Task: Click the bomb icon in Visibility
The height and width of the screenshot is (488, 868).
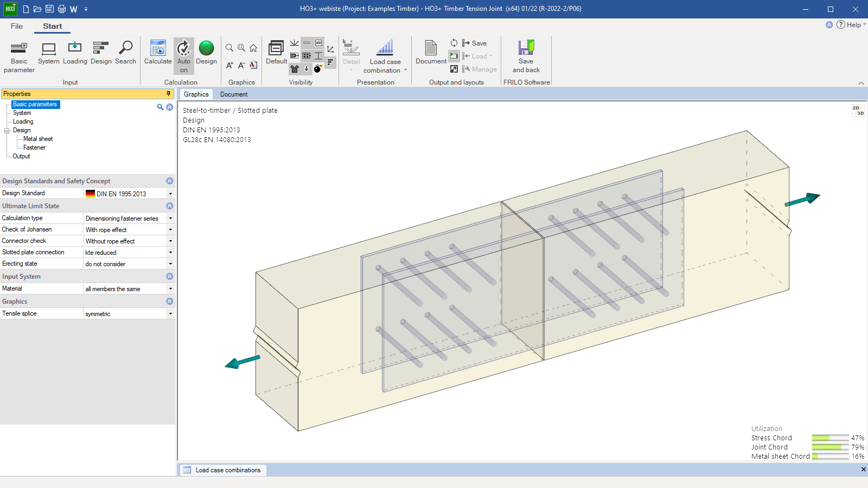Action: (318, 68)
